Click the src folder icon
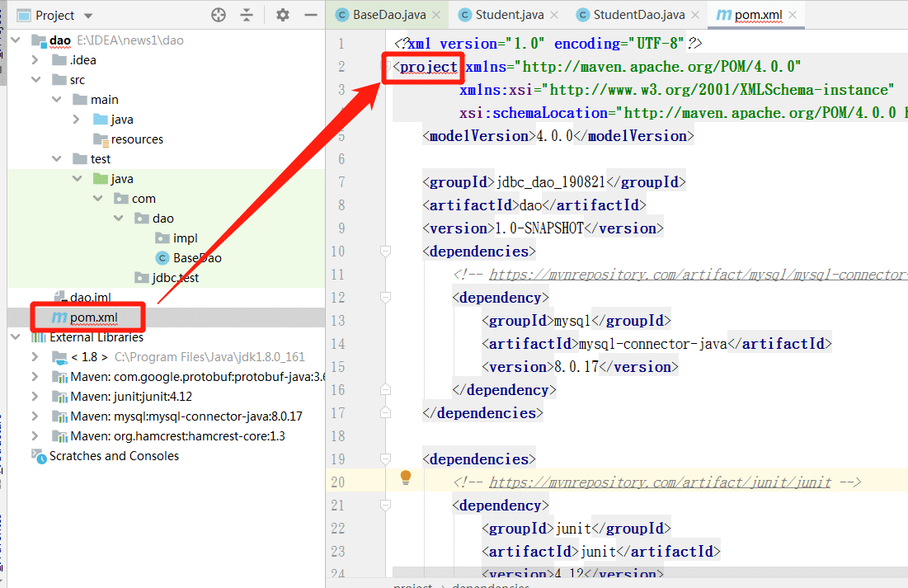 point(59,79)
